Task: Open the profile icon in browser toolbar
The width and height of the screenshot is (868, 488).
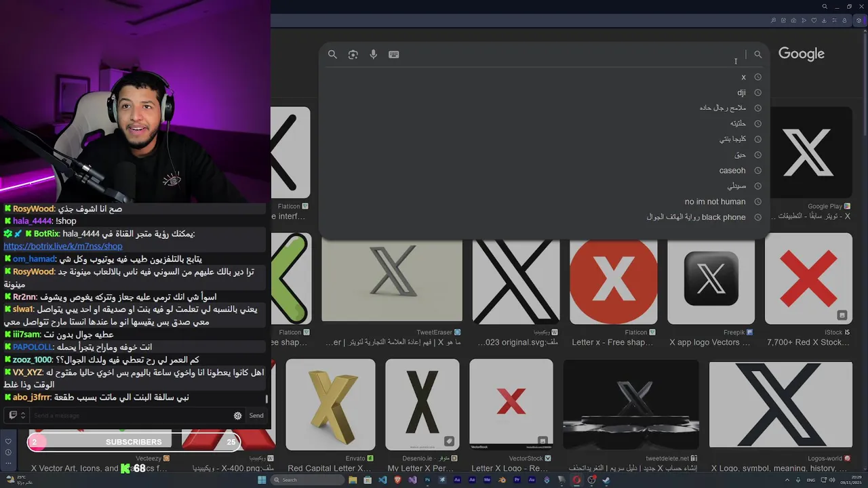Action: (844, 20)
